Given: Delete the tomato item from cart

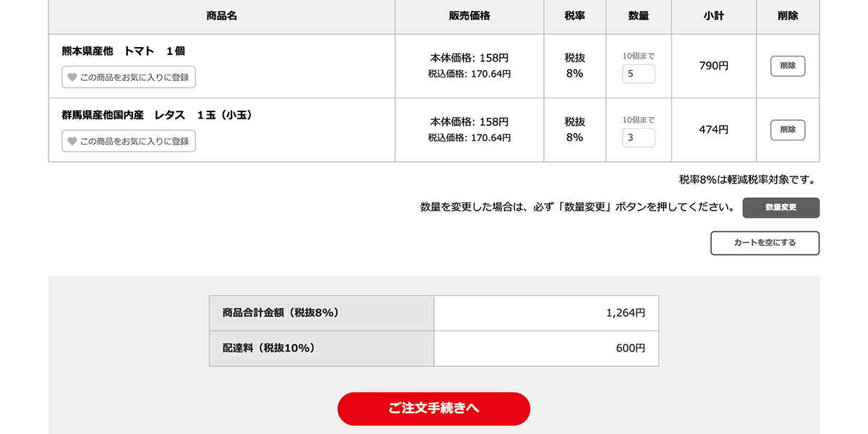Looking at the screenshot, I should click(x=788, y=66).
